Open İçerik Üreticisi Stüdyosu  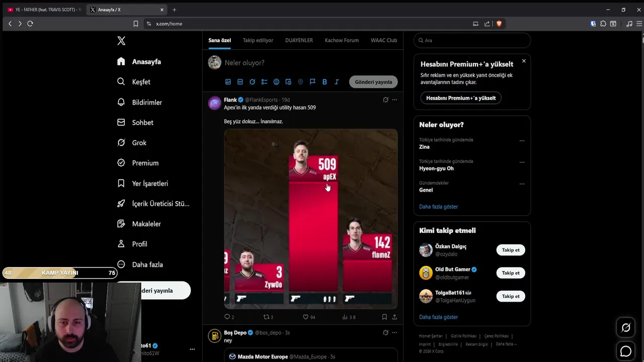[x=153, y=204]
